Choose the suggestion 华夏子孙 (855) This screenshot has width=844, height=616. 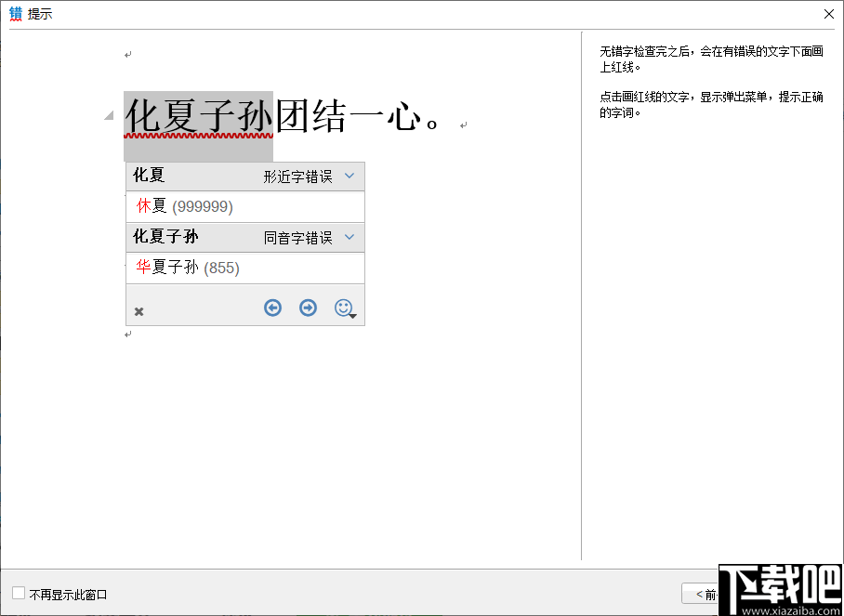pos(245,268)
